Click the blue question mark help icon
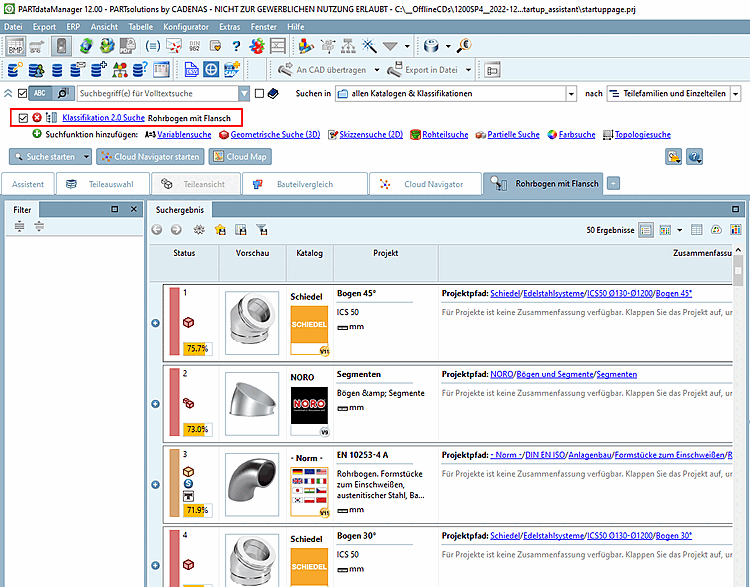This screenshot has height=587, width=750. [236, 46]
